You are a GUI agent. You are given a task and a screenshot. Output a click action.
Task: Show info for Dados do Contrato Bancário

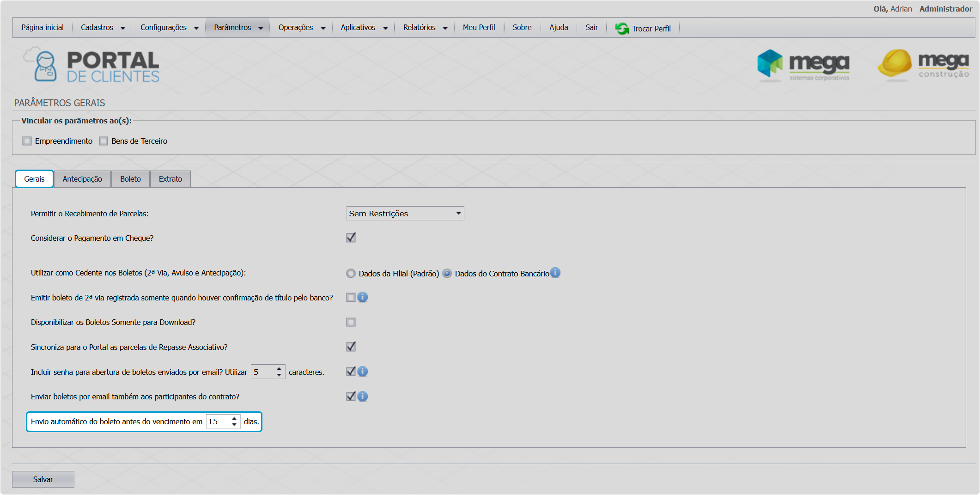tap(555, 273)
